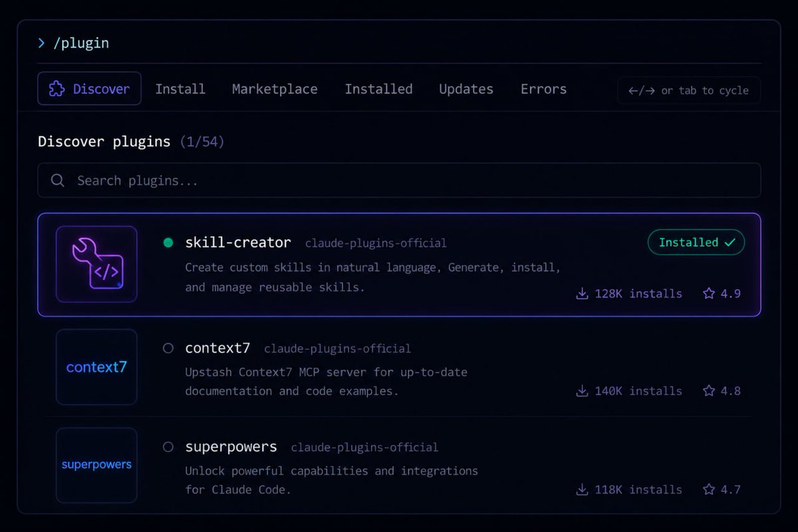This screenshot has height=532, width=798.
Task: Select the context7 radio button
Action: (168, 348)
